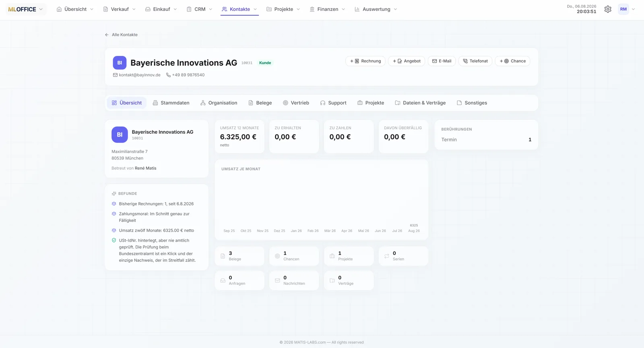This screenshot has height=348, width=644.
Task: Click the Zu zahlen amount card
Action: pos(349,137)
